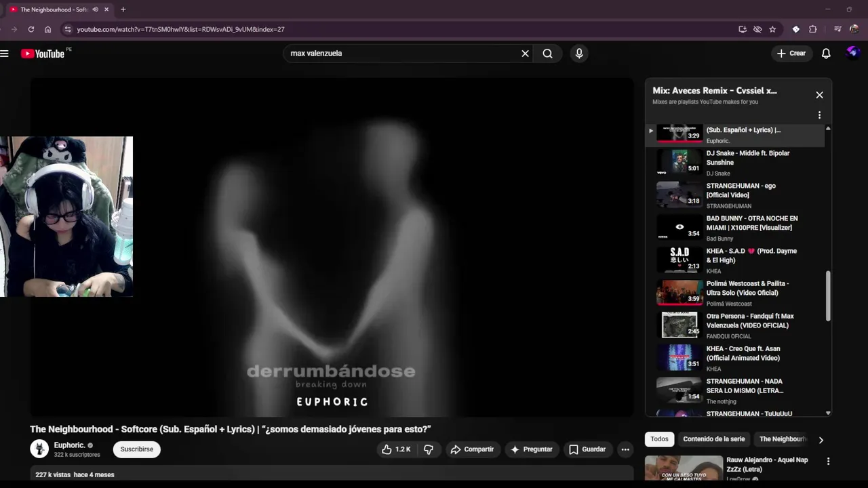Image resolution: width=868 pixels, height=488 pixels.
Task: Close The Neighbourhood browser tab
Action: pos(106,9)
